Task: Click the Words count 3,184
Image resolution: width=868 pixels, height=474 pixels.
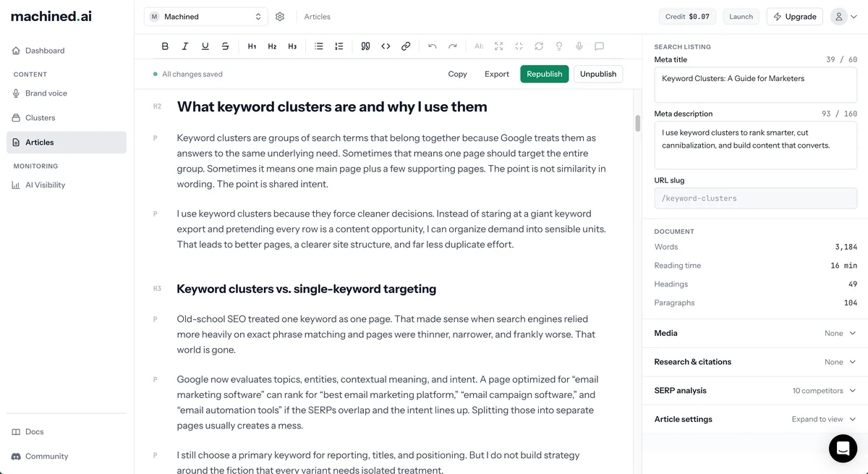Action: 846,247
